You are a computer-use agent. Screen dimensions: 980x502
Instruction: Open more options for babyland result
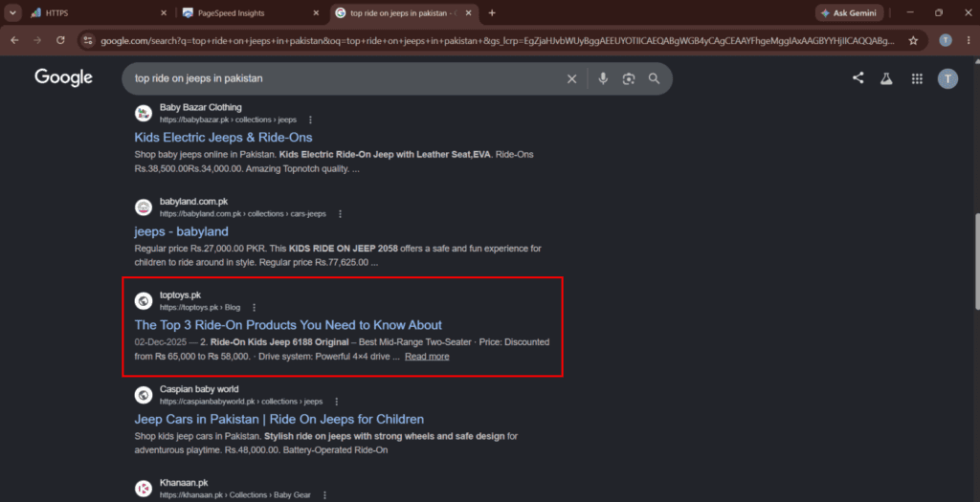[340, 213]
